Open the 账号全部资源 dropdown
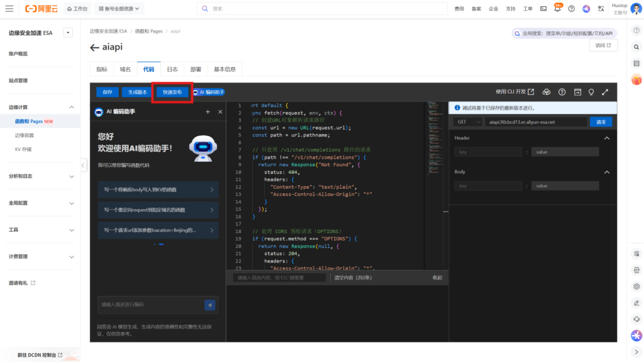The height and width of the screenshot is (362, 644). click(x=119, y=9)
